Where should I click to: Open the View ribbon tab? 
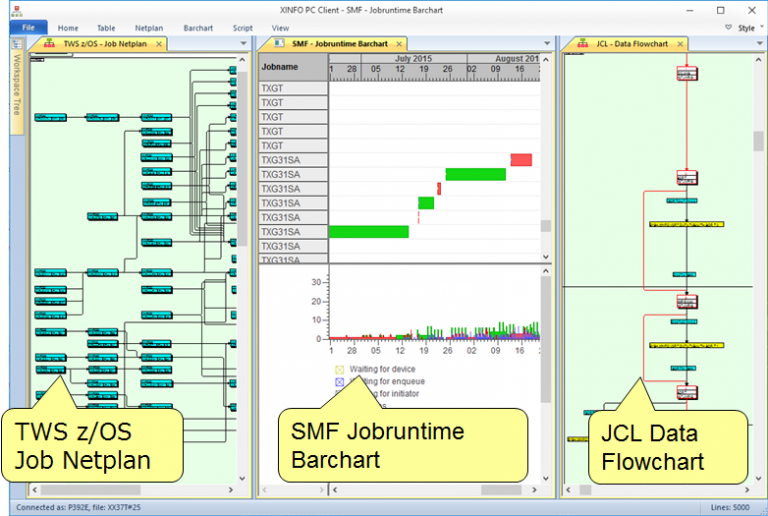click(280, 28)
